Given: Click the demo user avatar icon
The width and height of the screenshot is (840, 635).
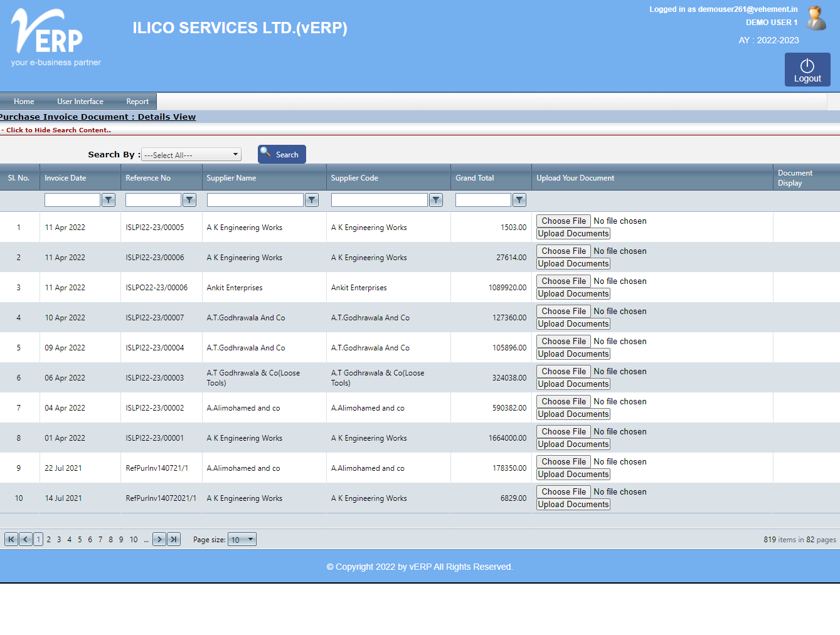Looking at the screenshot, I should 816,18.
